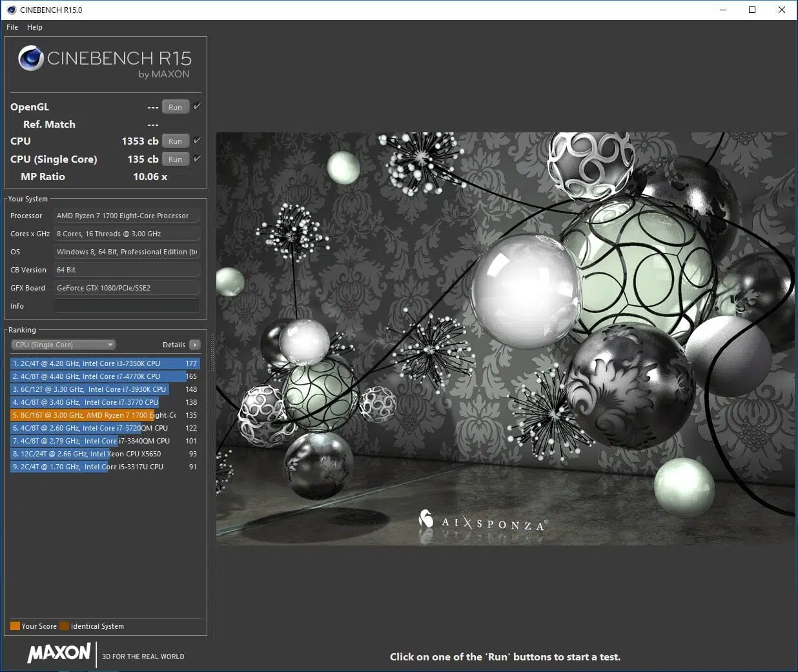Image resolution: width=798 pixels, height=672 pixels.
Task: Toggle the OpenGL test checkbox
Action: (x=197, y=107)
